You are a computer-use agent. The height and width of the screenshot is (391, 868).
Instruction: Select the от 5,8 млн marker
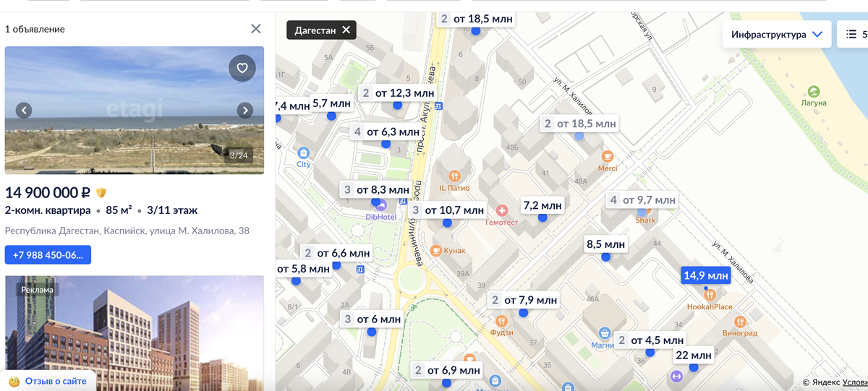[x=302, y=268]
